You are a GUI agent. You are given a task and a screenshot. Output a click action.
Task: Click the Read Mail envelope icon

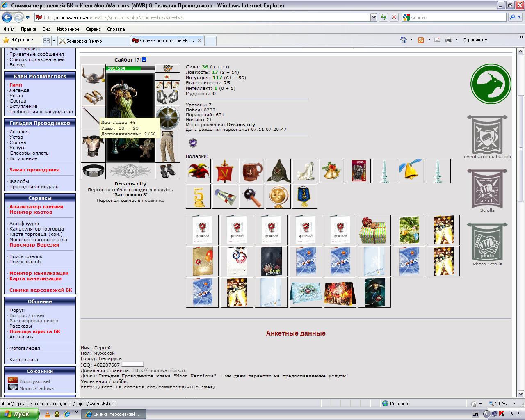tap(437, 40)
